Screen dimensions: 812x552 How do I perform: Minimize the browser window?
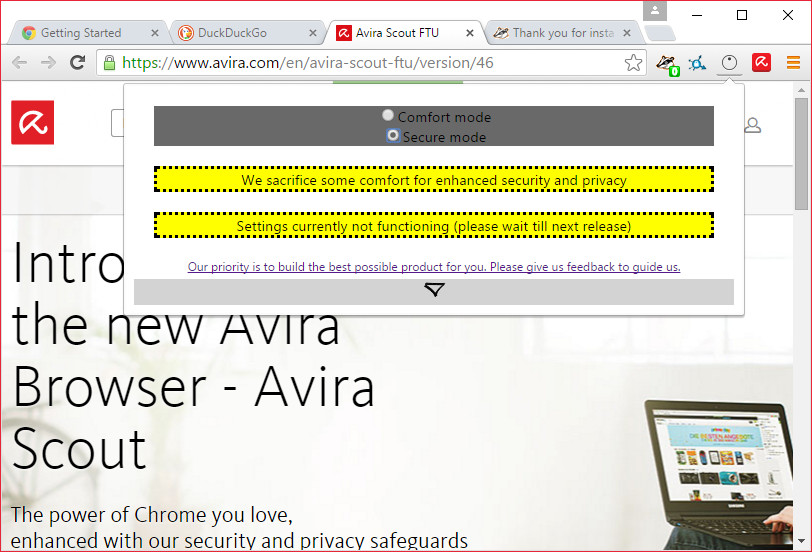point(697,15)
